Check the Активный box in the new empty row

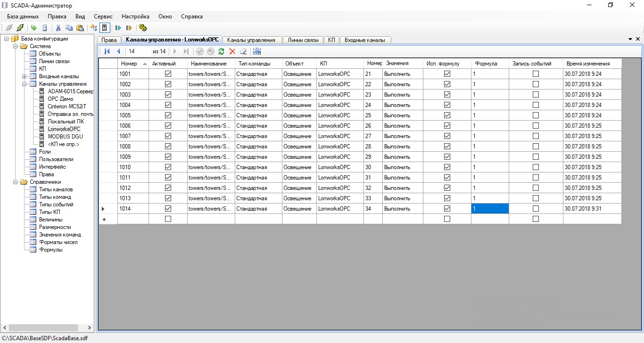click(x=168, y=219)
